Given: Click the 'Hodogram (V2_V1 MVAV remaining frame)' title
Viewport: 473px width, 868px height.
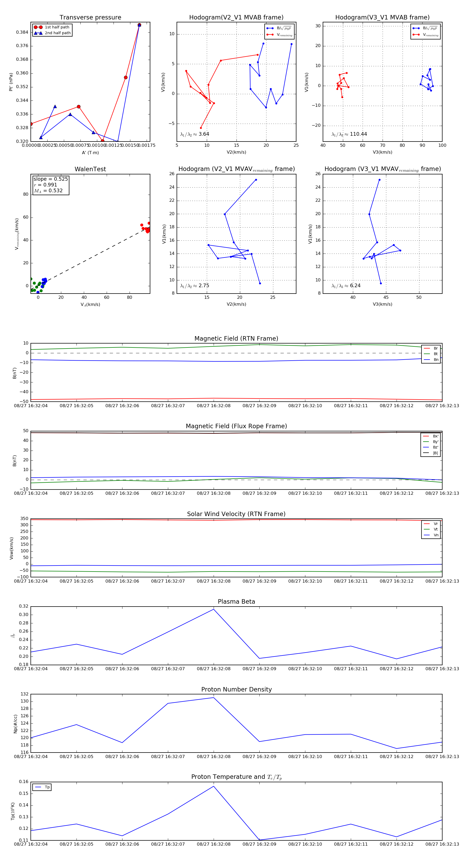Looking at the screenshot, I should tap(236, 169).
